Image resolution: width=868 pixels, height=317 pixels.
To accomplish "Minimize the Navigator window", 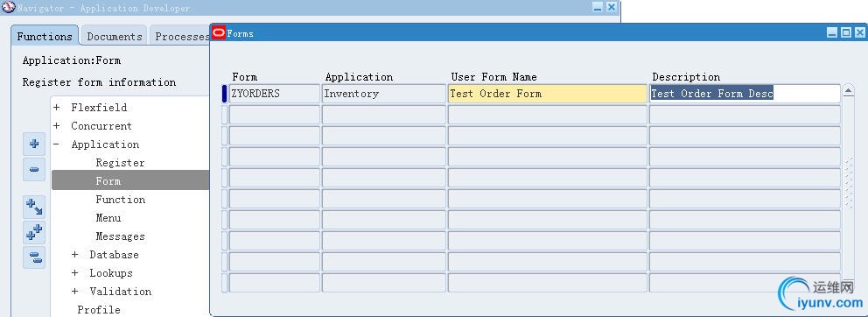I will [x=598, y=7].
